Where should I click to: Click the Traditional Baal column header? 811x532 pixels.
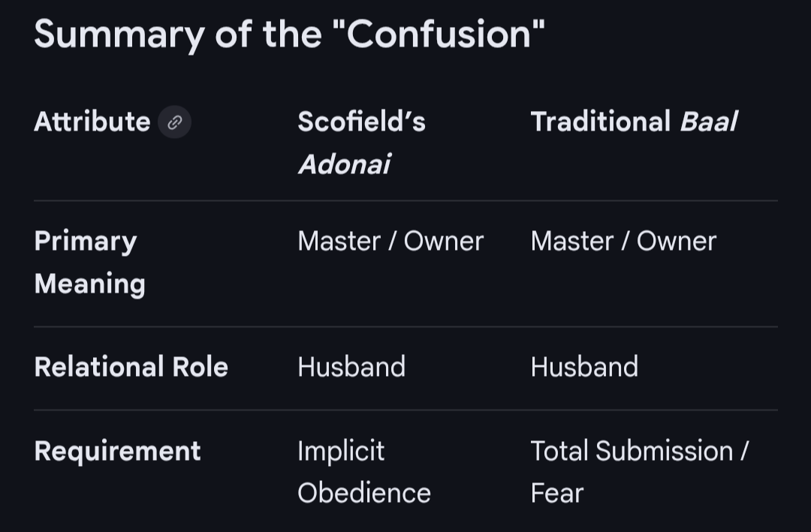click(634, 122)
